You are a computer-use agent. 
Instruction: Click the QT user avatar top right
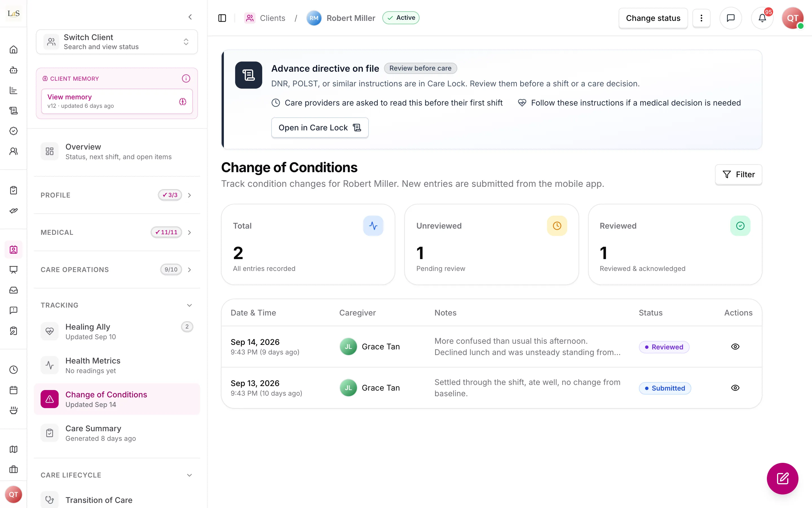coord(793,18)
